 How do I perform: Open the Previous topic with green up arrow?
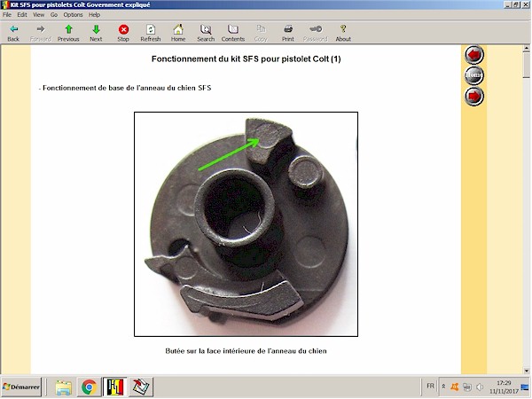[x=68, y=33]
